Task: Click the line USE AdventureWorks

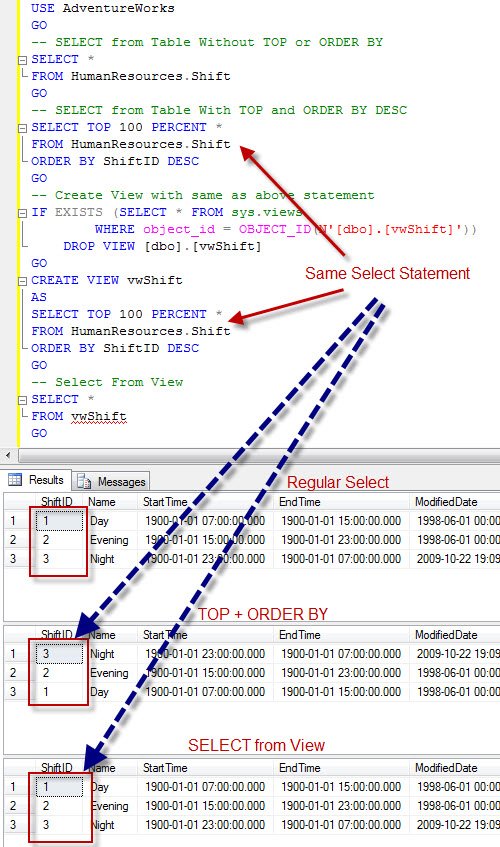Action: (x=103, y=8)
